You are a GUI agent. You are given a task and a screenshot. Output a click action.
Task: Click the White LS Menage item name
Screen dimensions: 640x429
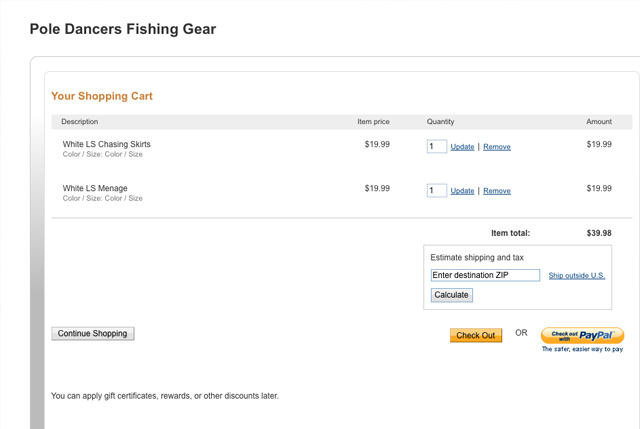95,188
